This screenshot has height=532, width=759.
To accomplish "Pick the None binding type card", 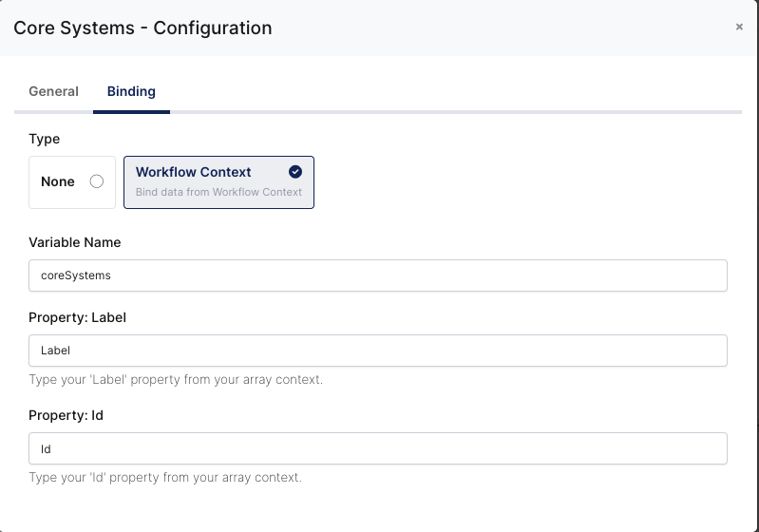I will 72,182.
